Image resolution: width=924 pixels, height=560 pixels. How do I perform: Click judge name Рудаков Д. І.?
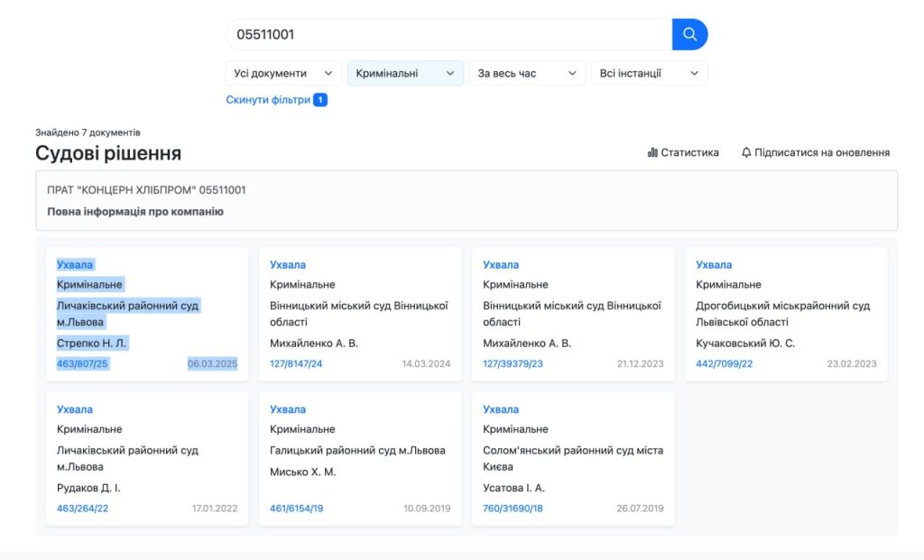[x=88, y=488]
